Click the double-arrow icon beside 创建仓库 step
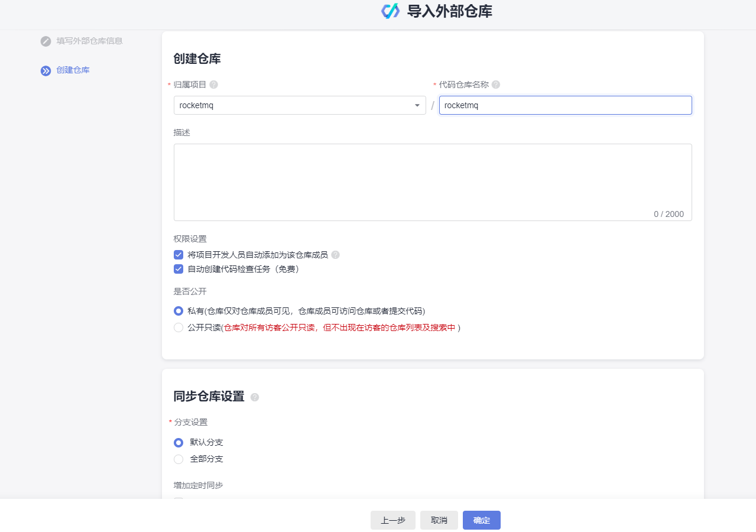The width and height of the screenshot is (756, 532). point(46,71)
